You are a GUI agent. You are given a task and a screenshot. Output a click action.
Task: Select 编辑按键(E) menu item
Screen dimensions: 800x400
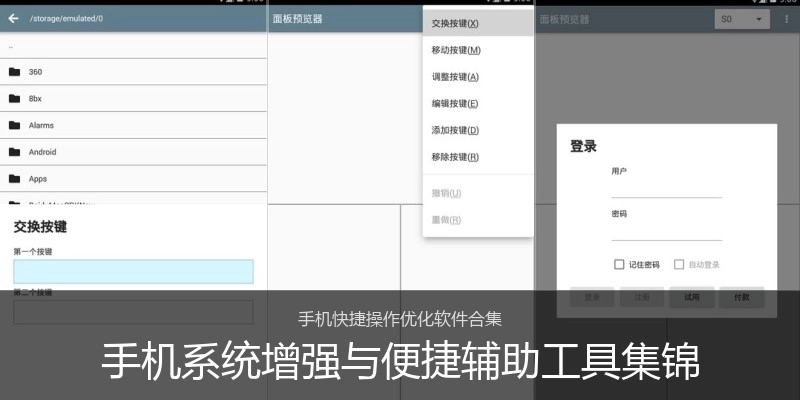[x=455, y=103]
